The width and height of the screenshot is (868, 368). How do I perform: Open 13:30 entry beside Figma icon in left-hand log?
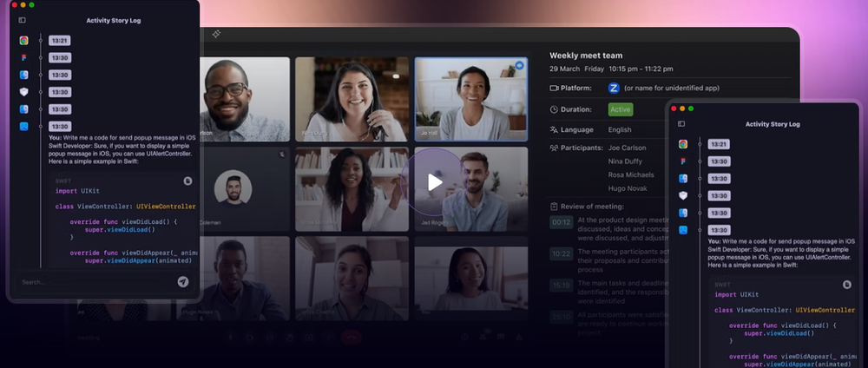tap(60, 57)
